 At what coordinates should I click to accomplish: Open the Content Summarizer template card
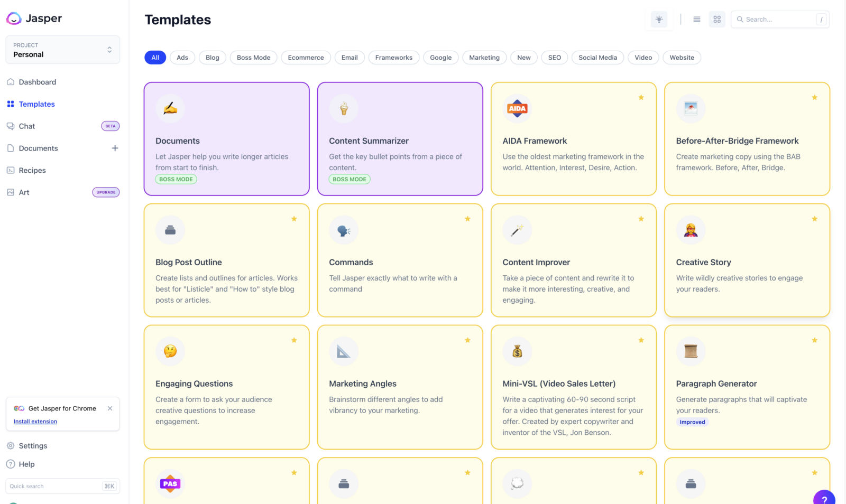click(x=400, y=139)
